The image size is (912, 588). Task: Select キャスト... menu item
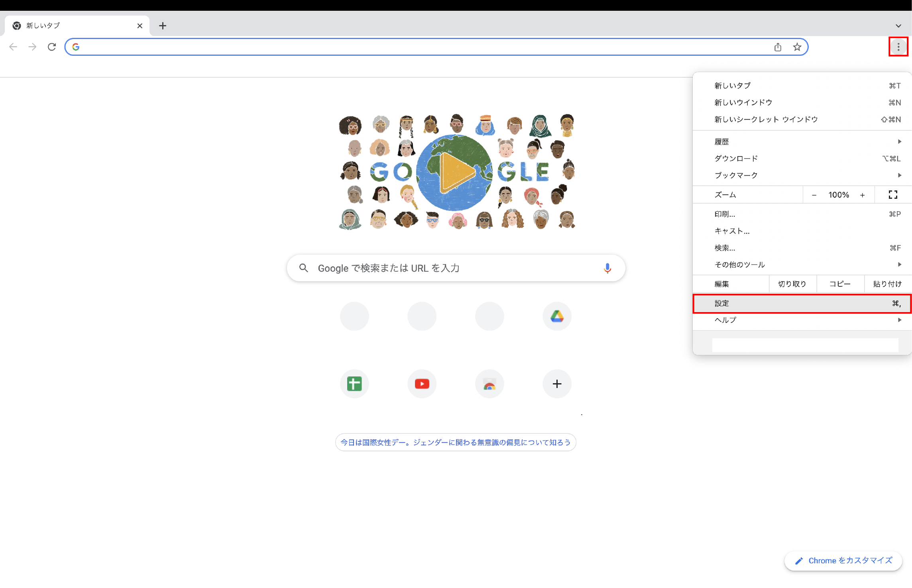point(802,231)
